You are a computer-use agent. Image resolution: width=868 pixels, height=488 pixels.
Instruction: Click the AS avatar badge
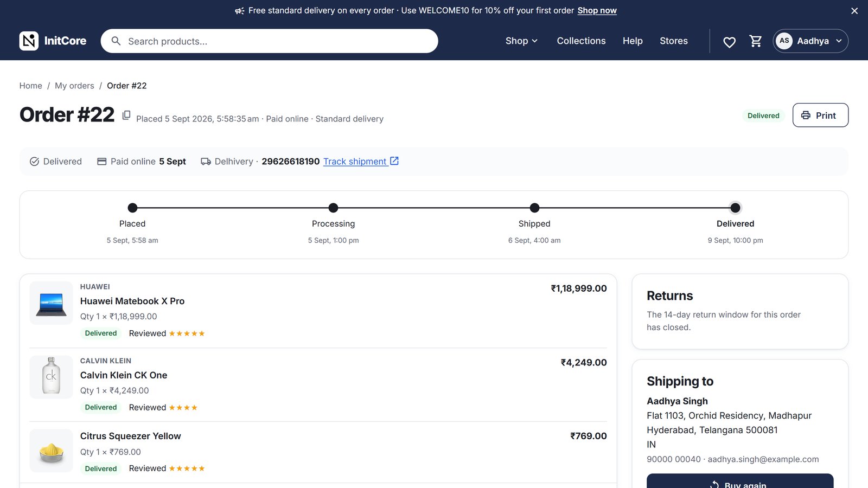[x=784, y=41]
